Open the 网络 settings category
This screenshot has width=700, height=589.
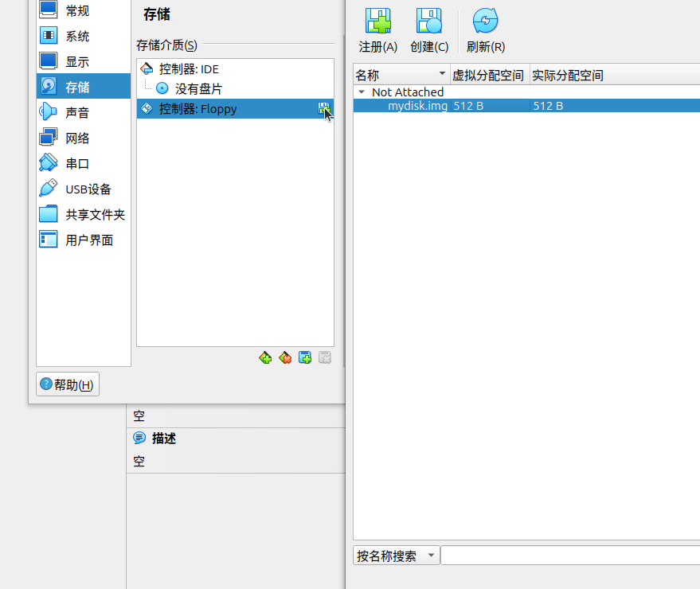click(x=77, y=138)
